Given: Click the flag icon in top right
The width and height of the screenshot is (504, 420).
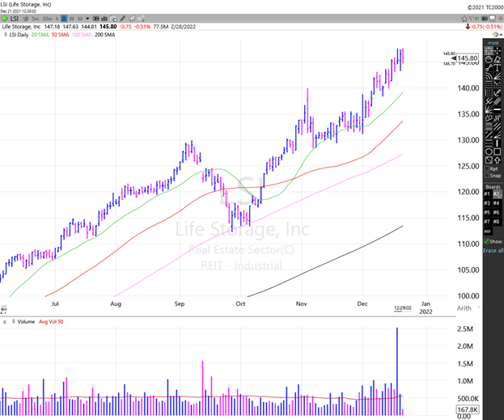Looking at the screenshot, I should point(471,19).
